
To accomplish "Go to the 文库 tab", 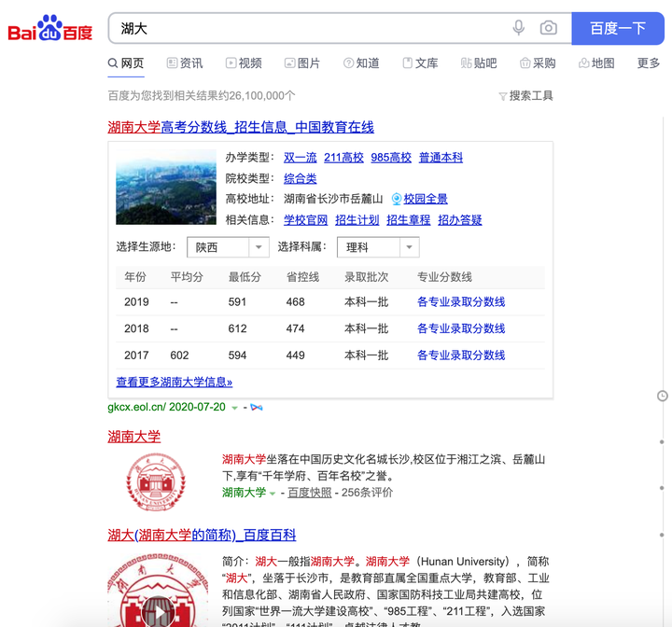I will pos(420,63).
